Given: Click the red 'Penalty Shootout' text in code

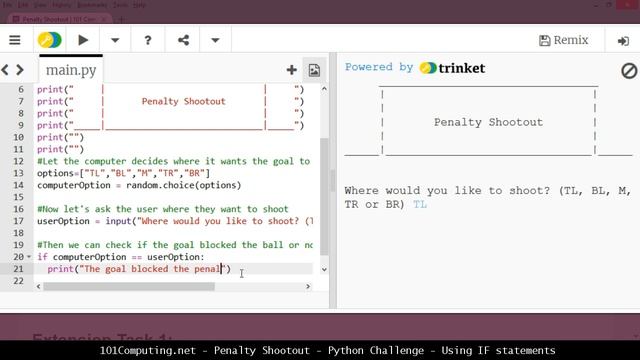Looking at the screenshot, I should tap(183, 101).
